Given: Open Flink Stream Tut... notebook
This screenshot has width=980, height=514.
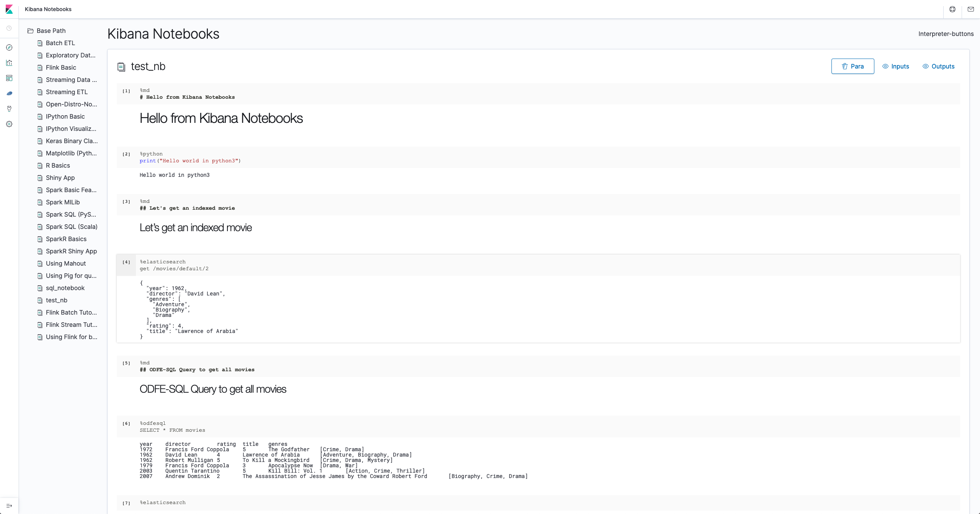Looking at the screenshot, I should click(x=72, y=325).
